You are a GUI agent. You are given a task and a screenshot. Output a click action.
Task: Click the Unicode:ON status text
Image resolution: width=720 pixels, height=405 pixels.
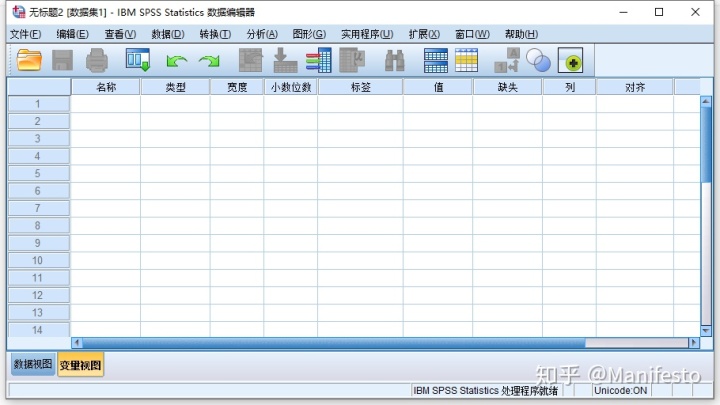click(620, 391)
